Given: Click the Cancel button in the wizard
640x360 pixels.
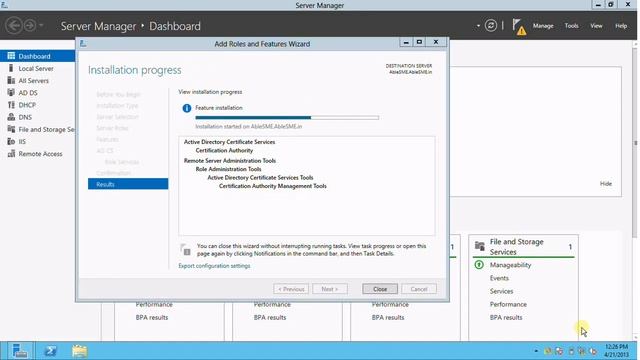Looking at the screenshot, I should pos(419,289).
